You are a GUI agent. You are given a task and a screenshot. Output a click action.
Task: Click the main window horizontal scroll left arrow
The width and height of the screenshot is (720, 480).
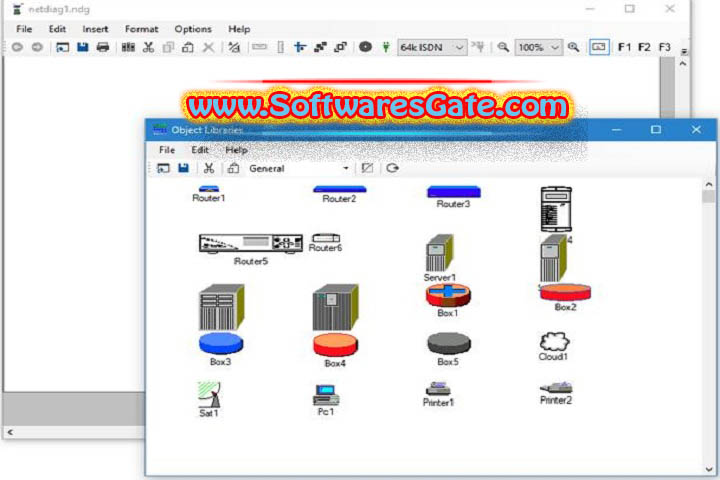point(10,432)
